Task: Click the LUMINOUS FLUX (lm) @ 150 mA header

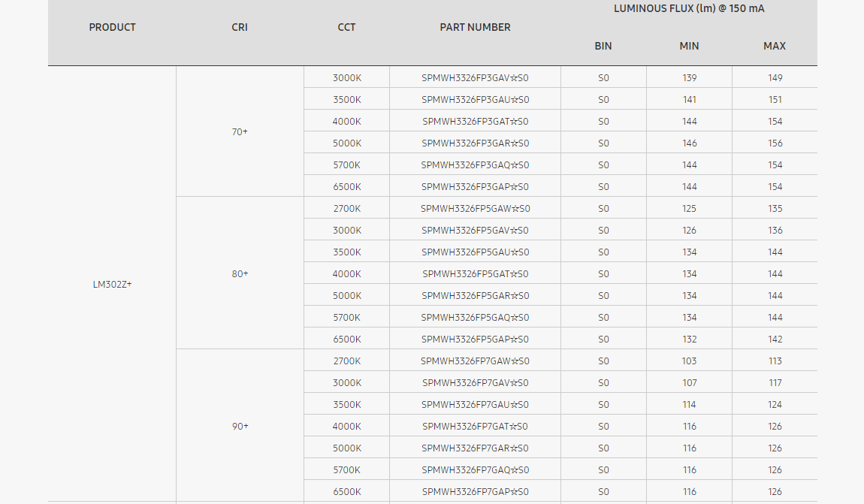Action: click(x=689, y=9)
